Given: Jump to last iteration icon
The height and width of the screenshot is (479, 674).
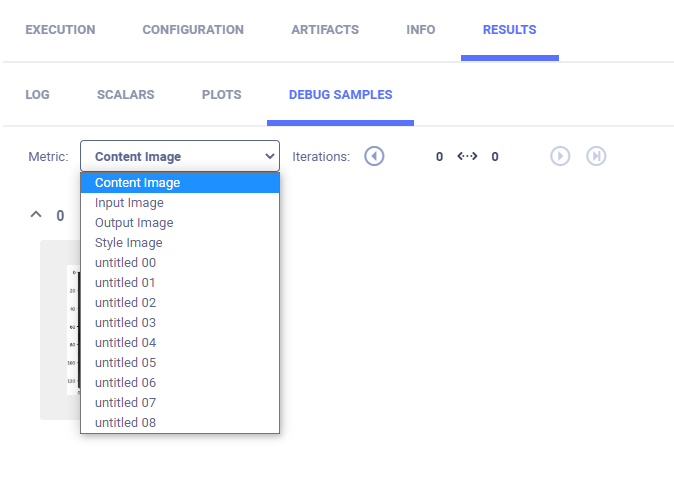Looking at the screenshot, I should pos(596,156).
